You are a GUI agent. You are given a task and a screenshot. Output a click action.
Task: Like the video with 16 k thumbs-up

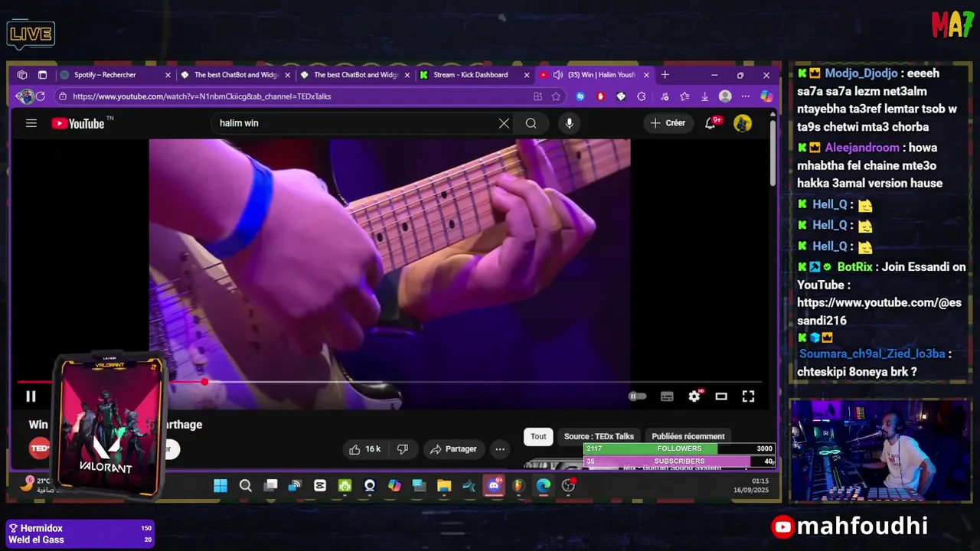point(364,449)
